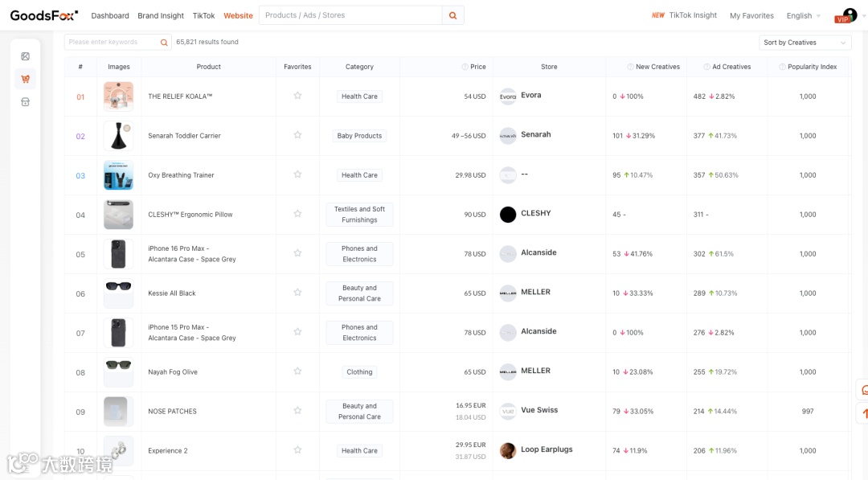Click the Evora store logo
This screenshot has width=868, height=480.
pyautogui.click(x=508, y=96)
